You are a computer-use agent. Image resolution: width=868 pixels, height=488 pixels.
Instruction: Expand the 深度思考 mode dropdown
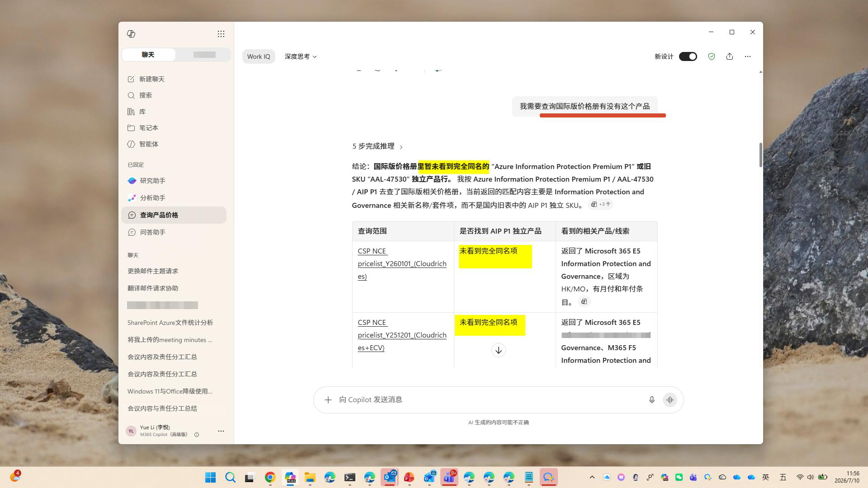[301, 56]
